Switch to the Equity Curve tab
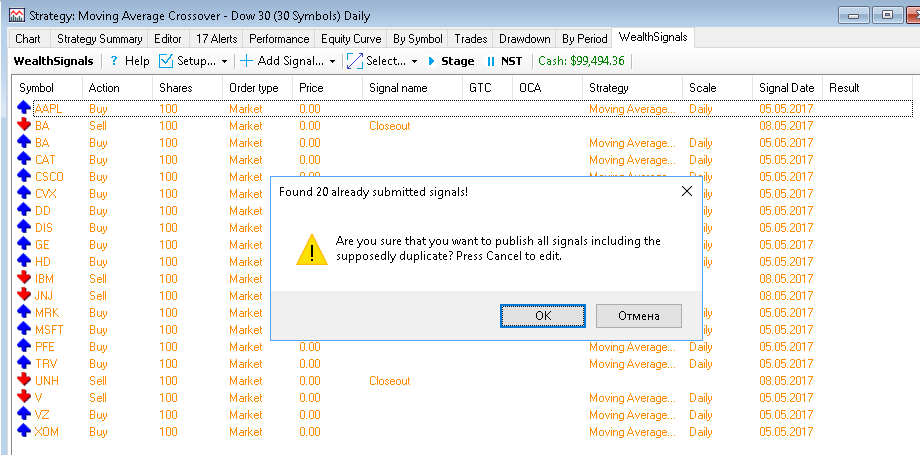 pyautogui.click(x=351, y=39)
